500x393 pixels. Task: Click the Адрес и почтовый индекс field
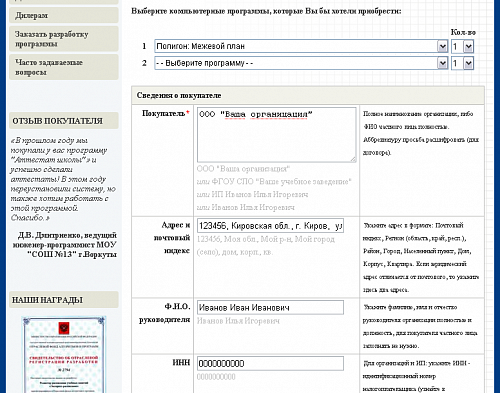(x=270, y=226)
